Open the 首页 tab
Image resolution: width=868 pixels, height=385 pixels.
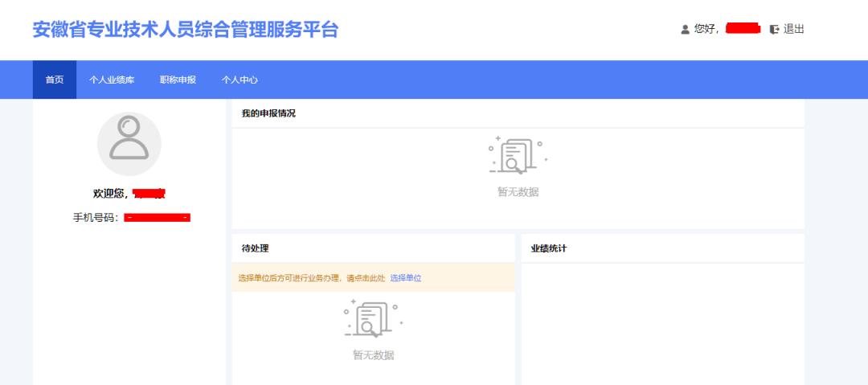[55, 80]
